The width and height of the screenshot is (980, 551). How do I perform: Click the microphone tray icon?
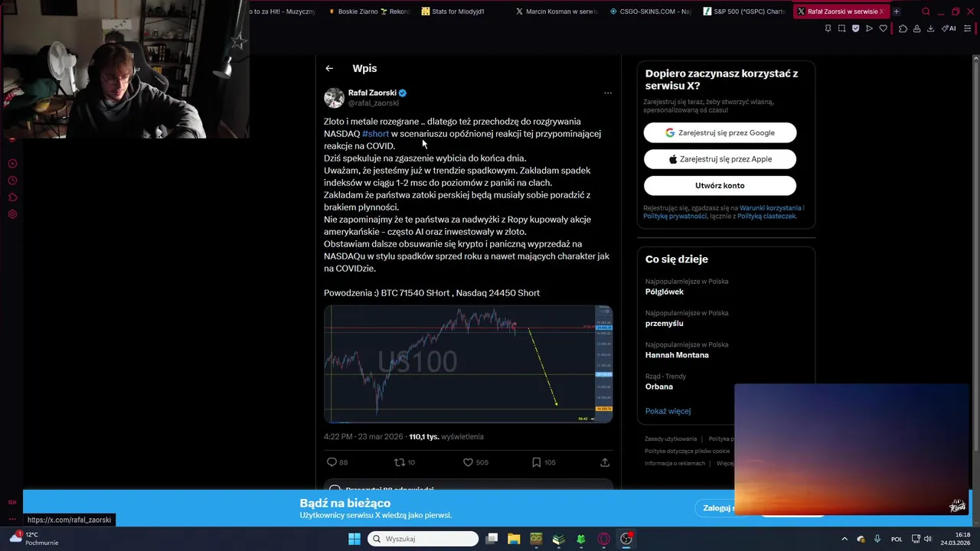point(877,539)
